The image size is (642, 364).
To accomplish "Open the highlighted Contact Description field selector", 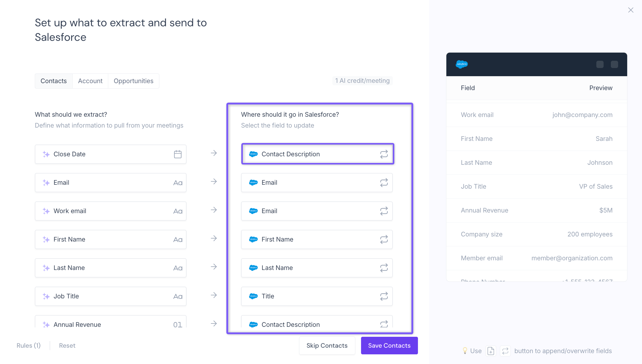I will 318,154.
